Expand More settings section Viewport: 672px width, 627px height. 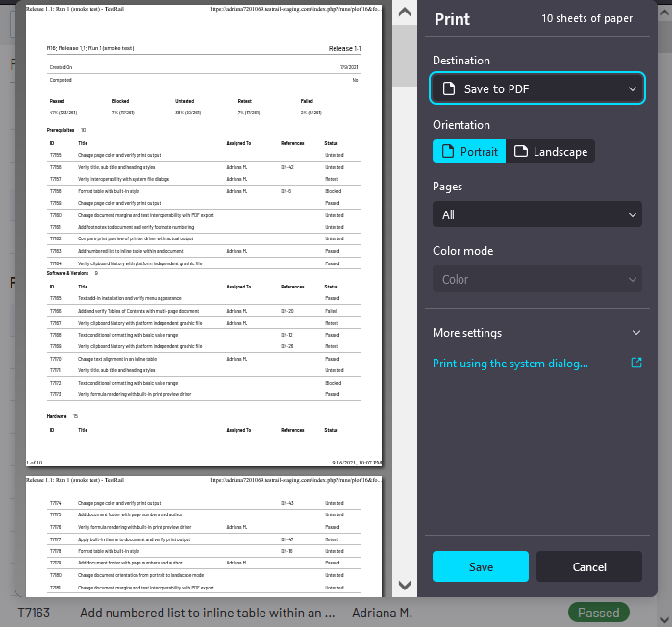[x=536, y=333]
